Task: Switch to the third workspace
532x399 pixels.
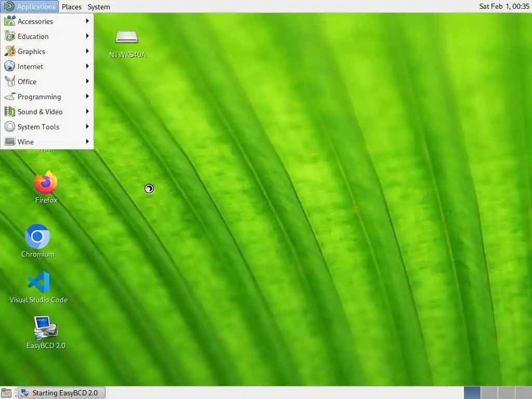Action: (506, 393)
